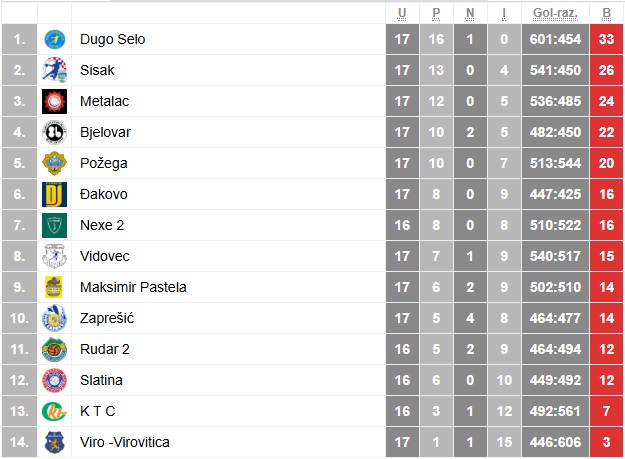Open the Metalac gear logo
The width and height of the screenshot is (625, 459).
(54, 101)
